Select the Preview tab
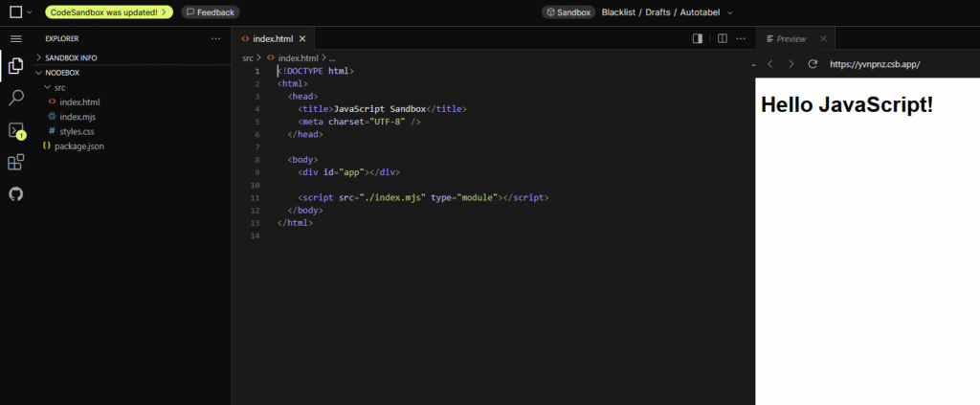 791,38
